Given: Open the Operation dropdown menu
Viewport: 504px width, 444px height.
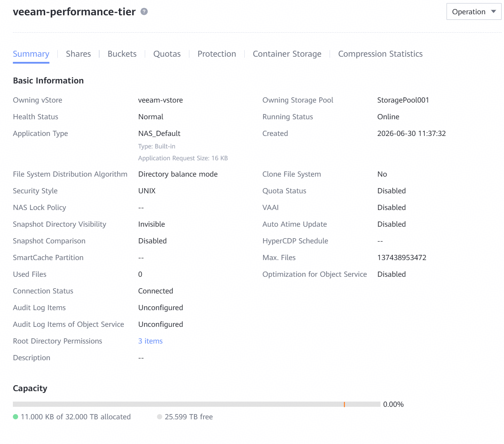Looking at the screenshot, I should point(474,11).
